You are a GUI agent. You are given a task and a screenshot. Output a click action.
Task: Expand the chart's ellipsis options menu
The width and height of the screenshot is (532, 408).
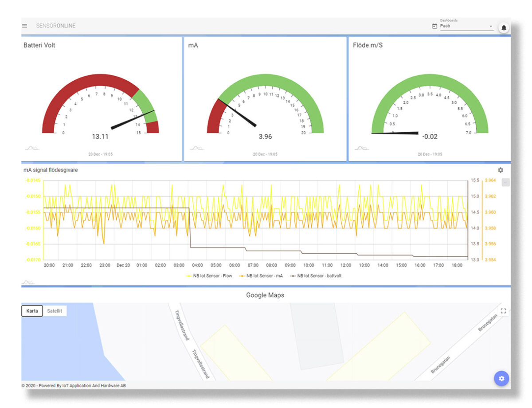click(505, 181)
